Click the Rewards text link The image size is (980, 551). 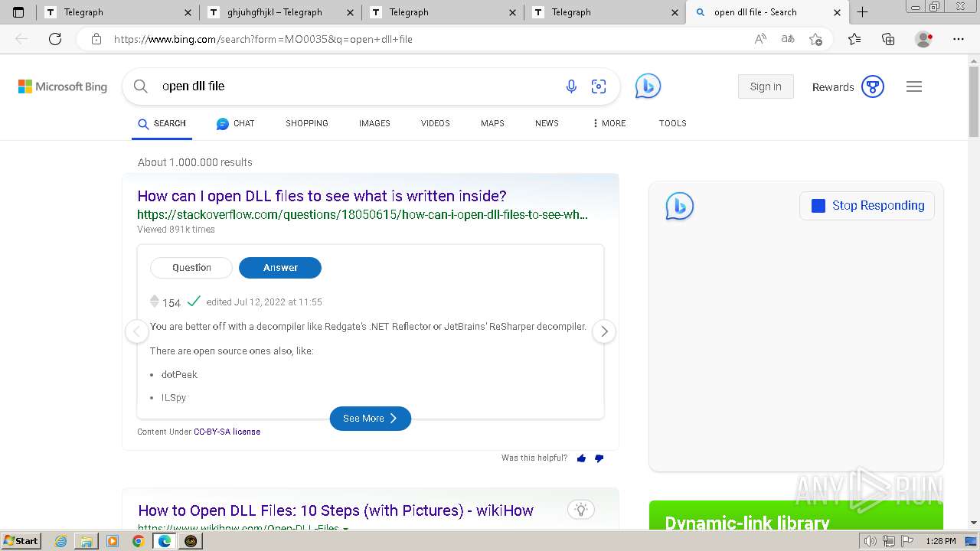833,87
